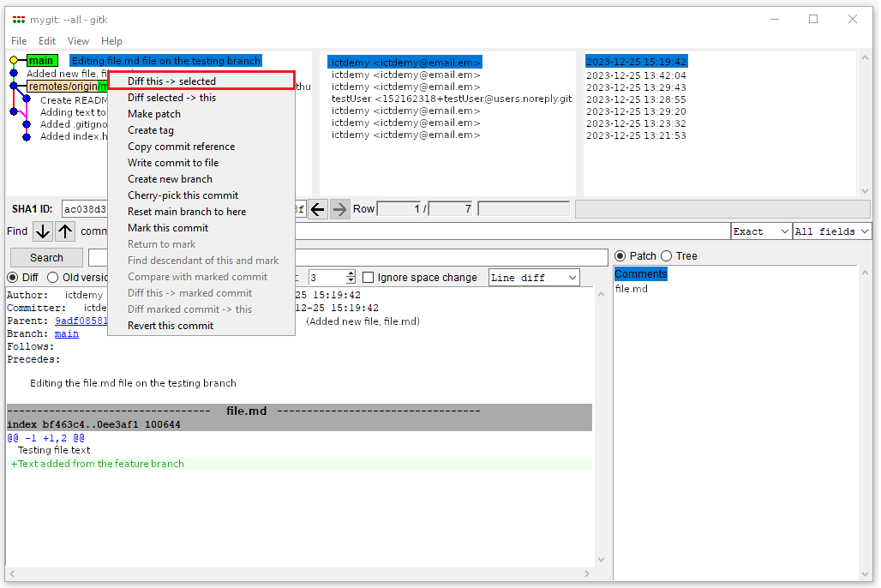Click the yellow HEAD commit node in graph
Screen dimensions: 881x588
click(x=14, y=61)
